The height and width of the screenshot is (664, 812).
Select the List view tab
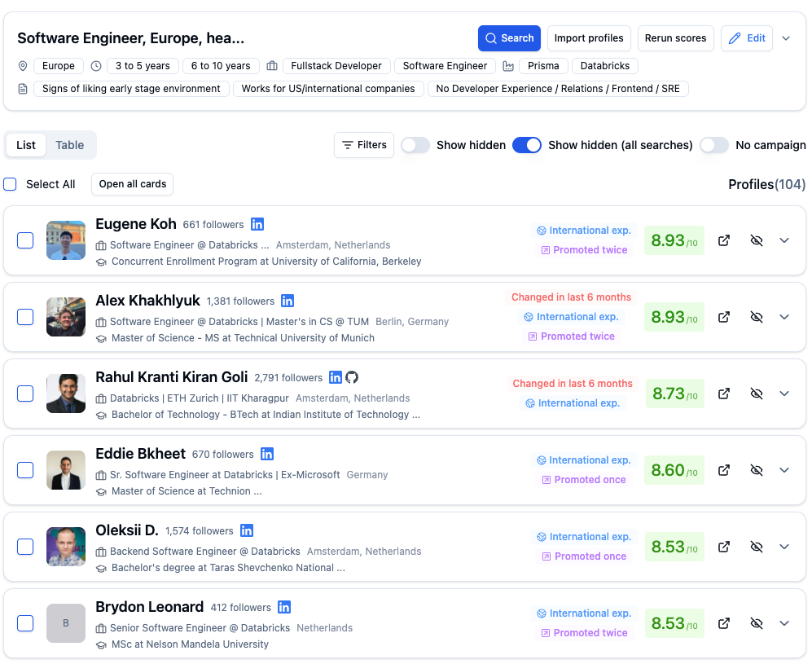26,145
